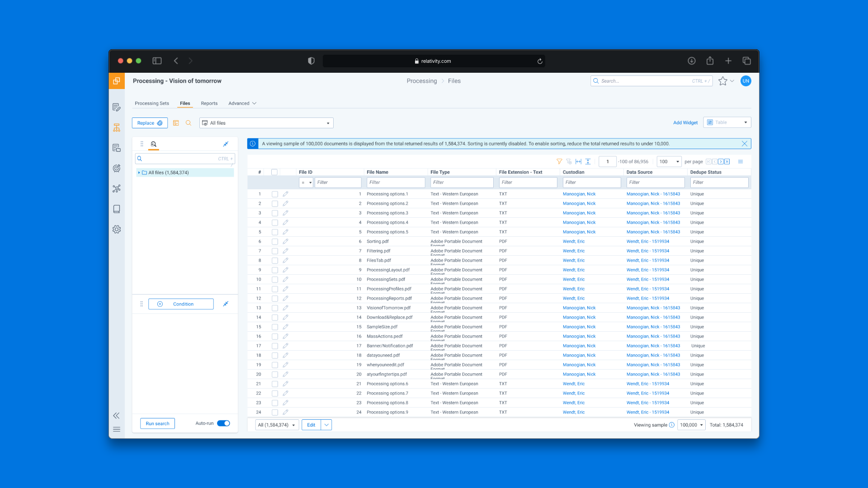
Task: Select checkbox for Sorting.pdf row
Action: pyautogui.click(x=274, y=242)
